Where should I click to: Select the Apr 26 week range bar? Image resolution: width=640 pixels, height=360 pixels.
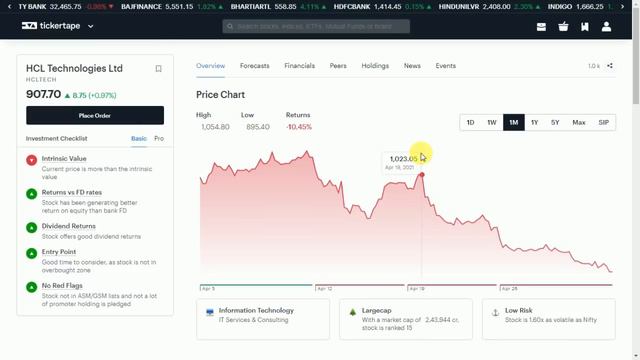556,285
